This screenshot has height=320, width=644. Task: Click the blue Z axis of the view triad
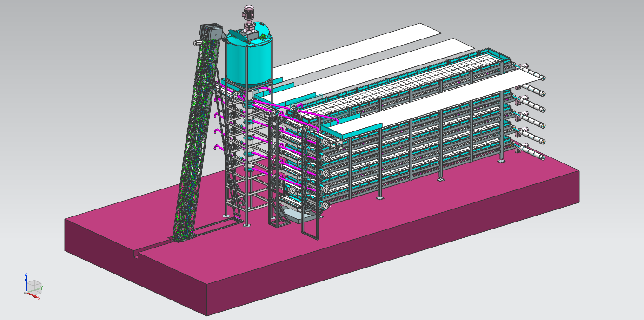pos(26,284)
